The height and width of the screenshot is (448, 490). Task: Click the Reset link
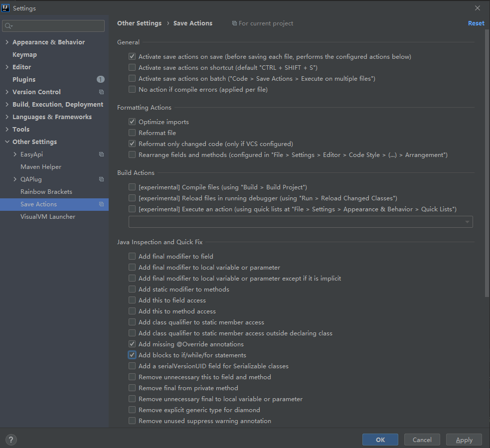(476, 23)
